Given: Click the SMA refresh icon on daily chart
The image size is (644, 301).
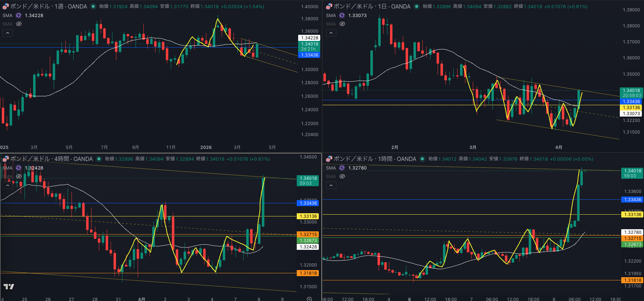Looking at the screenshot, I should pos(342,15).
